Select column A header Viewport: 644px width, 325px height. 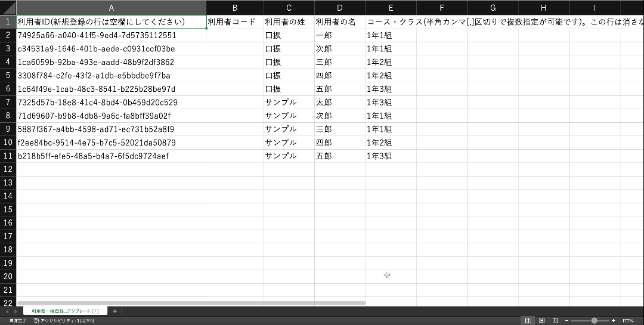(x=112, y=7)
